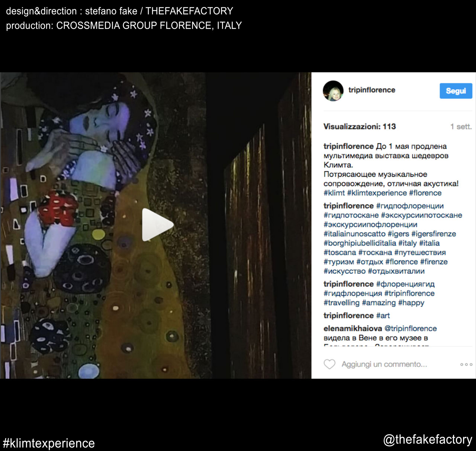This screenshot has height=451, width=476.
Task: Open the #art hashtag
Action: [383, 316]
